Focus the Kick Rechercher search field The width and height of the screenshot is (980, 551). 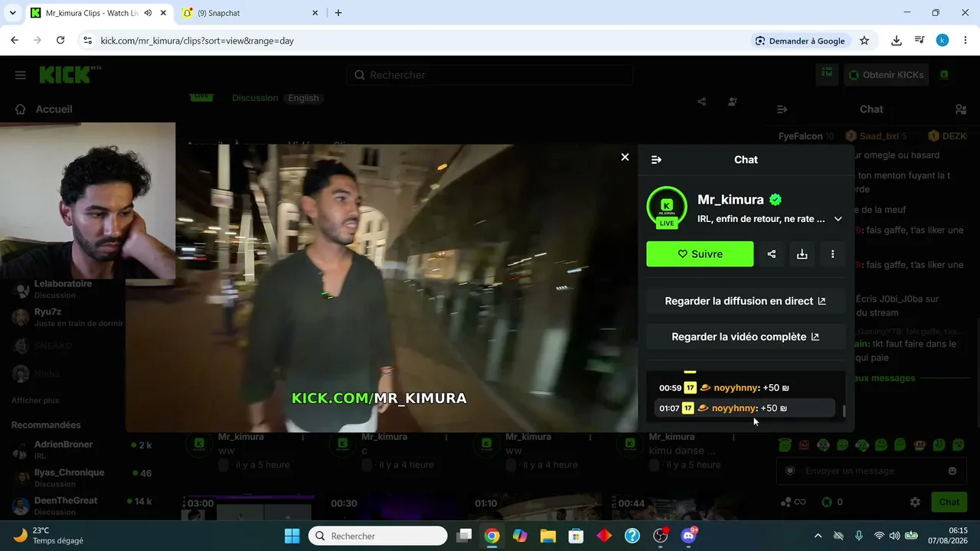pos(490,75)
